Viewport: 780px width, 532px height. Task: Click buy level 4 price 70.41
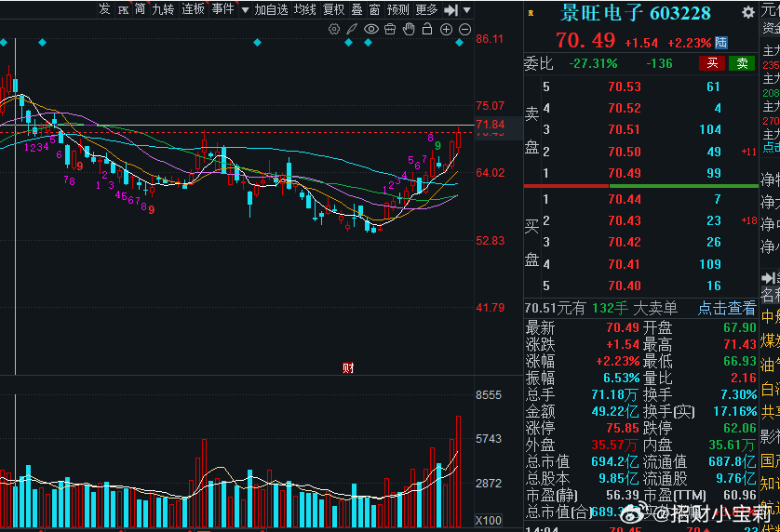click(625, 264)
